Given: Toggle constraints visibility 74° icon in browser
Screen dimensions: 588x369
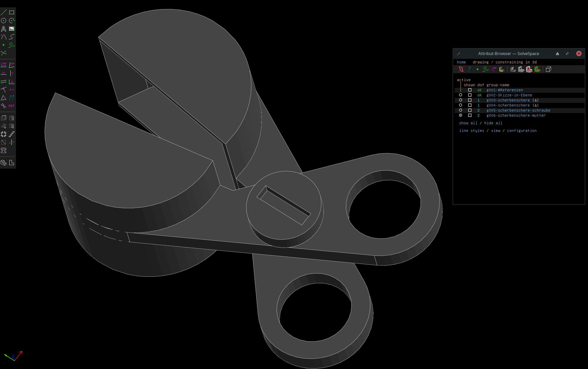Looking at the screenshot, I should click(x=494, y=69).
